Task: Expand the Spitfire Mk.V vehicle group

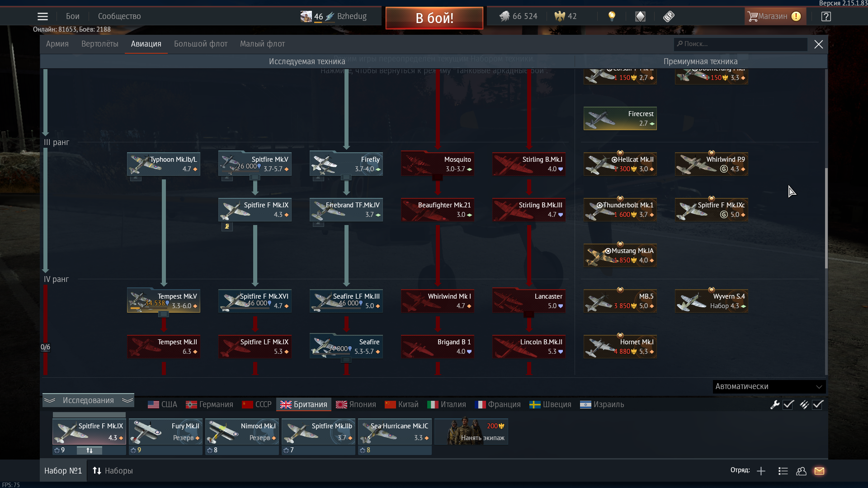Action: coord(255,178)
